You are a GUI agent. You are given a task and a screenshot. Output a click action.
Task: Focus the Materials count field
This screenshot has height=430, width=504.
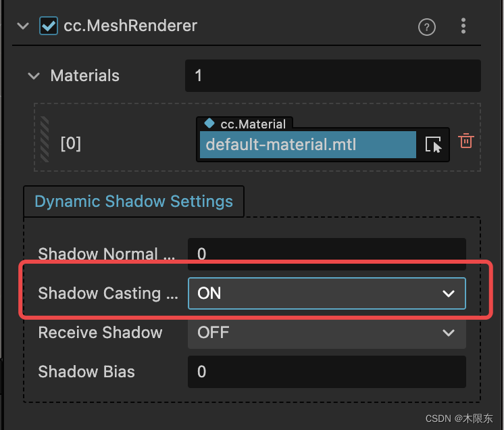pos(333,76)
